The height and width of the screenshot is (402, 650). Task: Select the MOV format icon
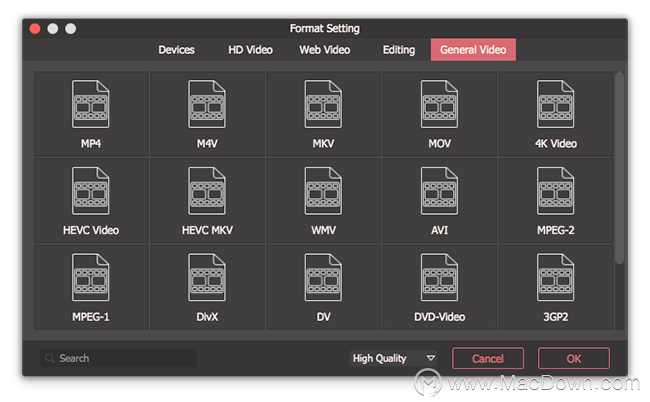439,104
